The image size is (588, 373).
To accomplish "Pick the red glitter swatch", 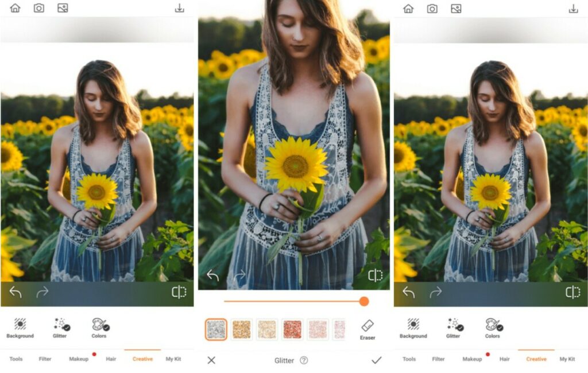I will coord(292,329).
